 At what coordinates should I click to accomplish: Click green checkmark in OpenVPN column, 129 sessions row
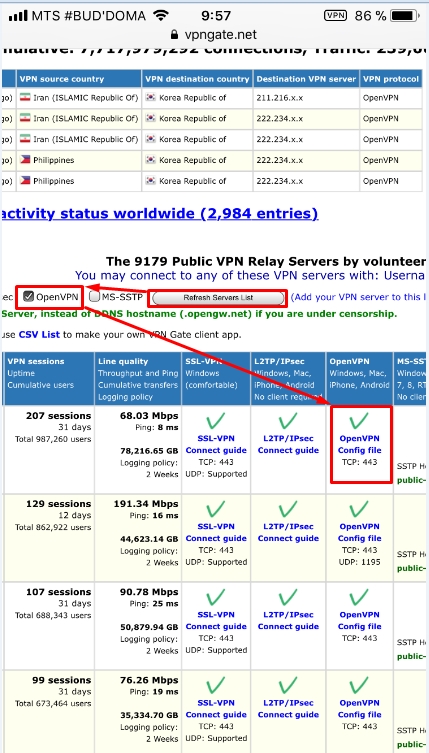(x=359, y=510)
